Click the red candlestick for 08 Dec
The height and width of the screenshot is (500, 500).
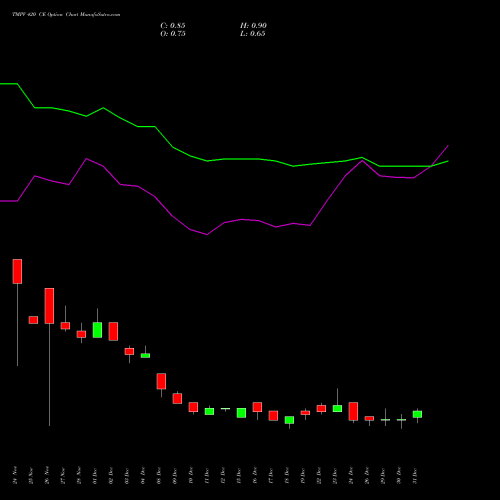pyautogui.click(x=161, y=381)
